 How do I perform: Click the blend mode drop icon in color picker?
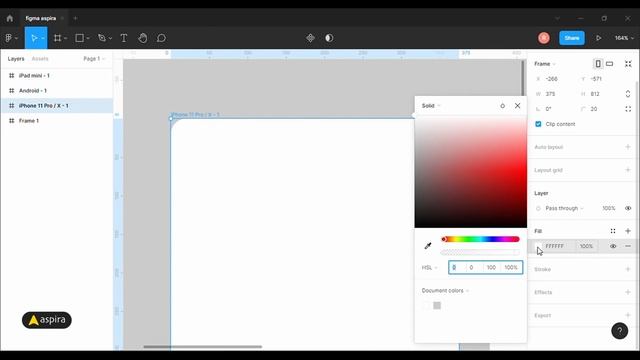pyautogui.click(x=502, y=106)
